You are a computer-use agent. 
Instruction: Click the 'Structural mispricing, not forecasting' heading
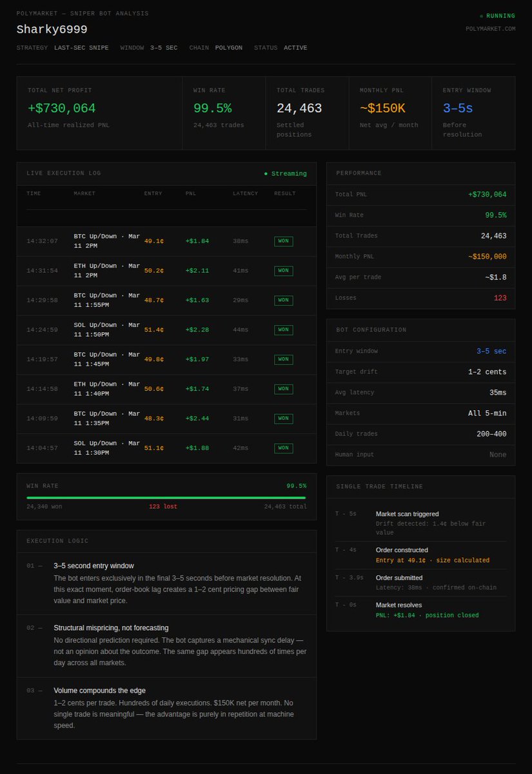(111, 628)
